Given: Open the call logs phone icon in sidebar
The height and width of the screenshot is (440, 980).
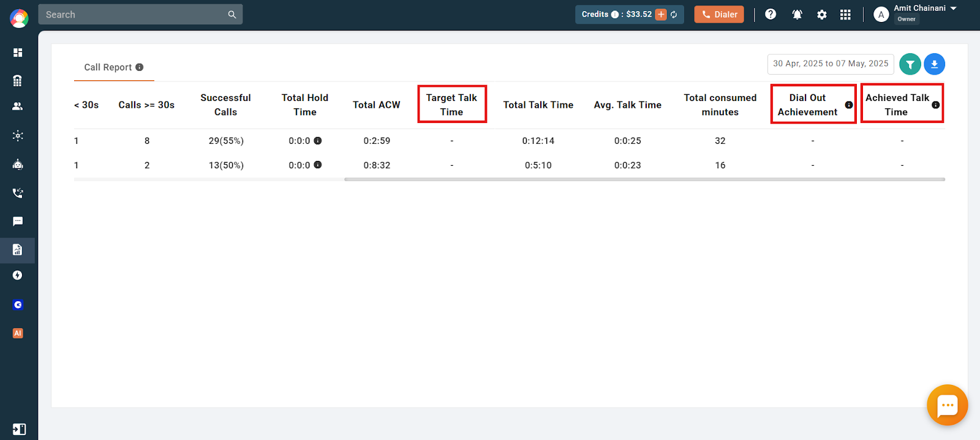Looking at the screenshot, I should 18,193.
